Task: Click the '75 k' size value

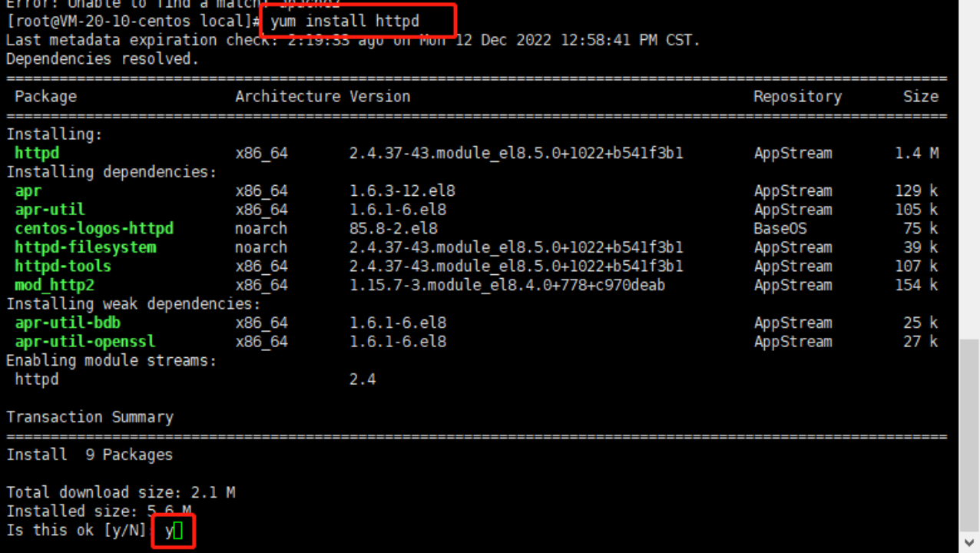Action: 921,229
